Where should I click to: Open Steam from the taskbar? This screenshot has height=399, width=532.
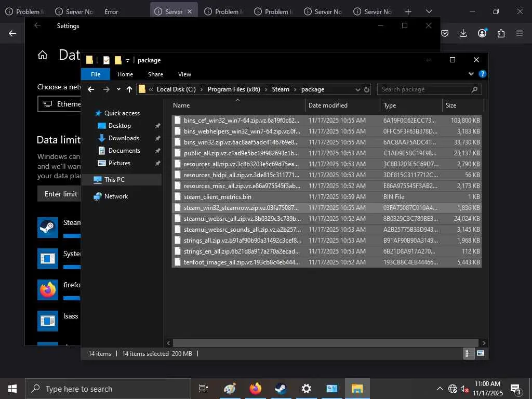[281, 389]
